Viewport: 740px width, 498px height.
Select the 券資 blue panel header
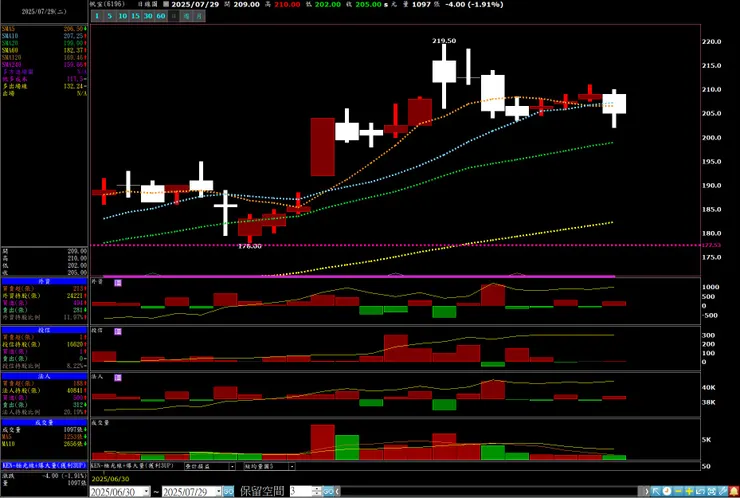(x=44, y=281)
